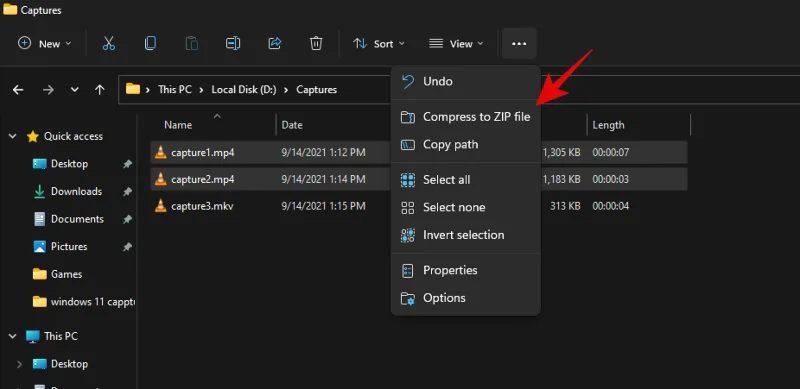Viewport: 800px width, 389px height.
Task: Collapse the Quick access tree section
Action: [x=14, y=136]
